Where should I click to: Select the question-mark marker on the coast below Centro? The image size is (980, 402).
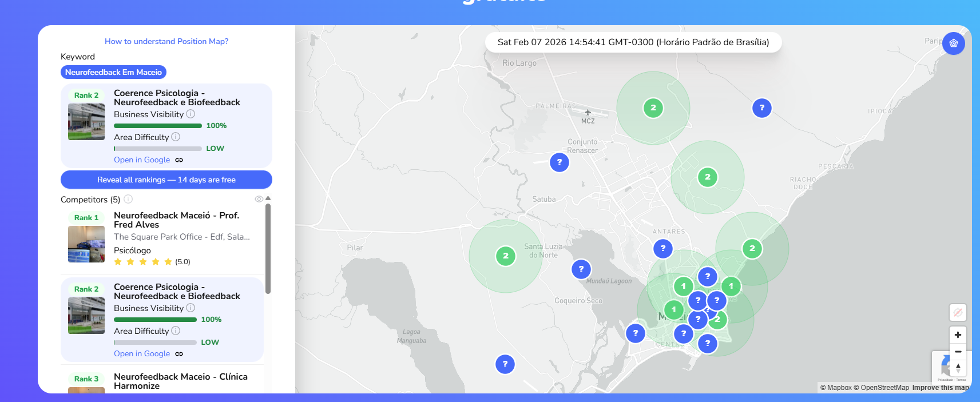708,344
